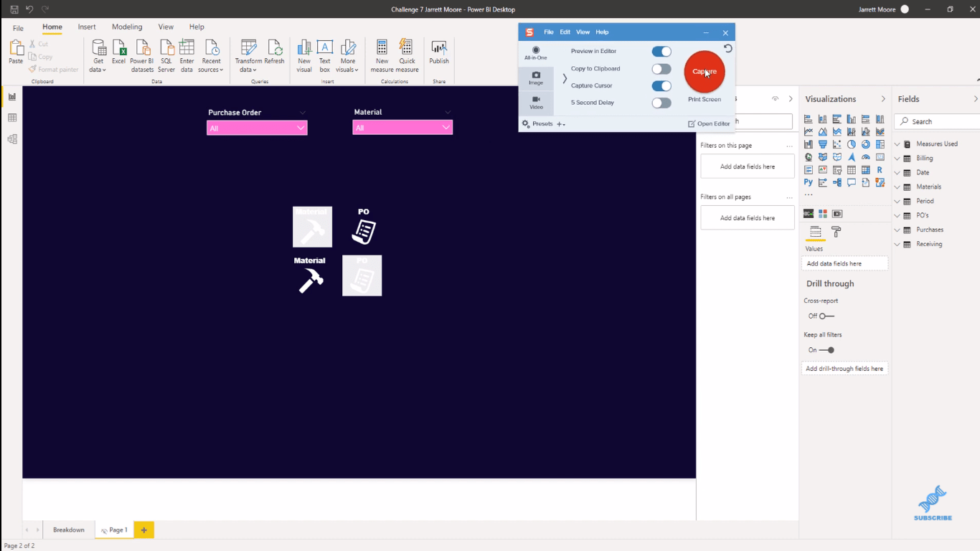This screenshot has height=551, width=980.
Task: Expand the Billing table in Fields
Action: click(897, 158)
